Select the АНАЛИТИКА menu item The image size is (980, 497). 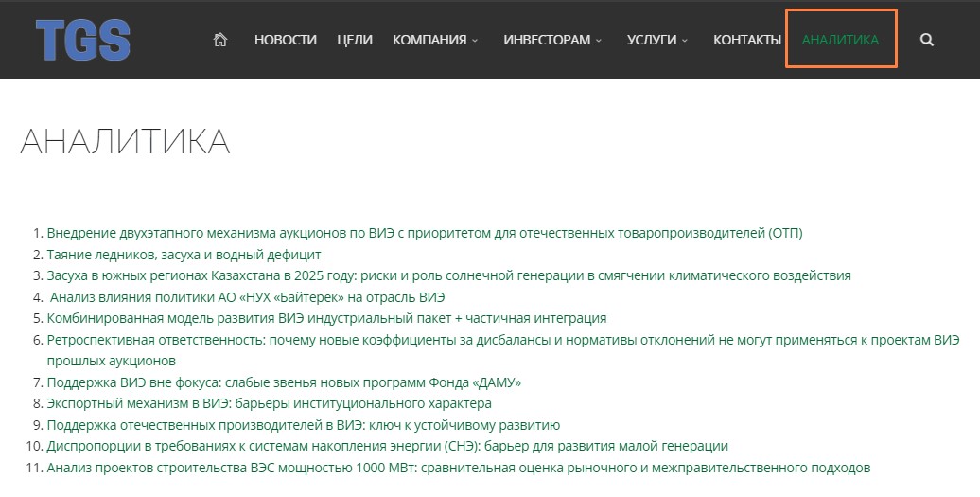[840, 40]
